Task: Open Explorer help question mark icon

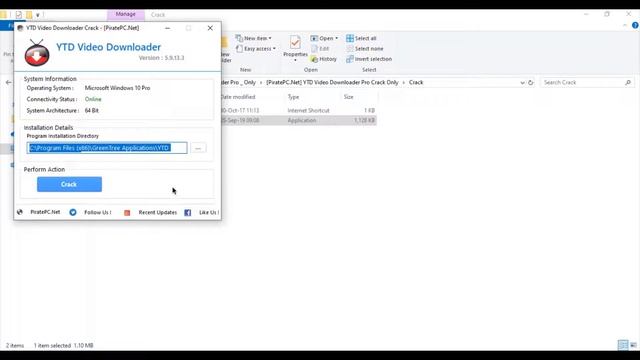Action: (x=635, y=25)
